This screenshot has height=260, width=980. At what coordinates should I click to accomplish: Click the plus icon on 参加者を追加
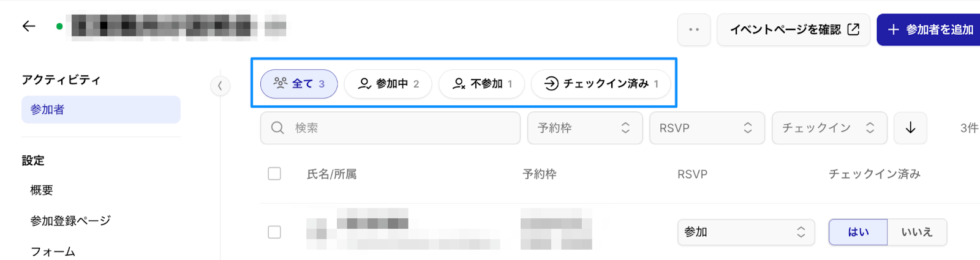[893, 29]
